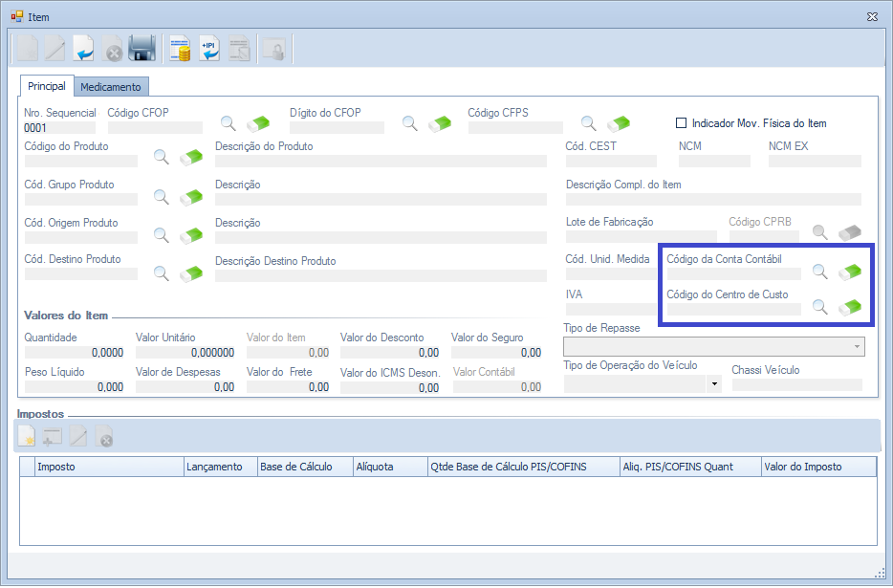Click the undo arrow document icon
The image size is (893, 588).
(84, 49)
